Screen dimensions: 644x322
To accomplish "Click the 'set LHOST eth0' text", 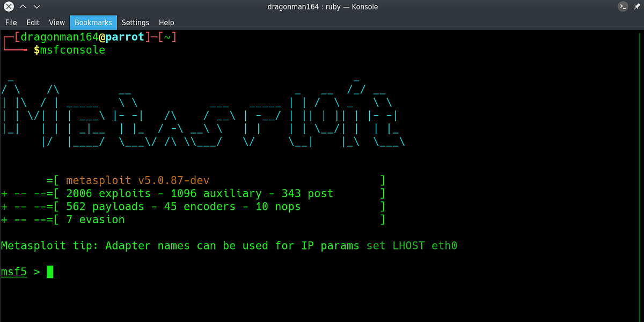I will pos(412,245).
